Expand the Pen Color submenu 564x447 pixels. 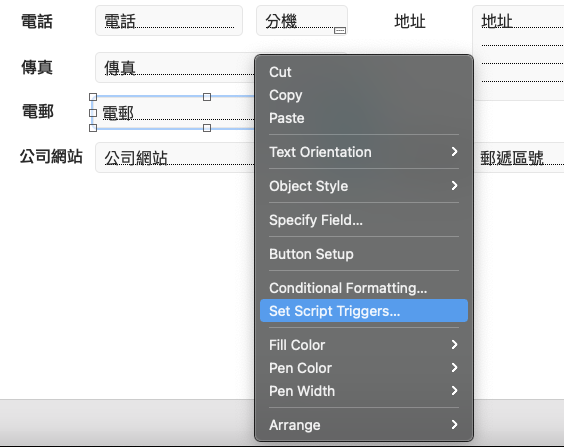point(364,368)
